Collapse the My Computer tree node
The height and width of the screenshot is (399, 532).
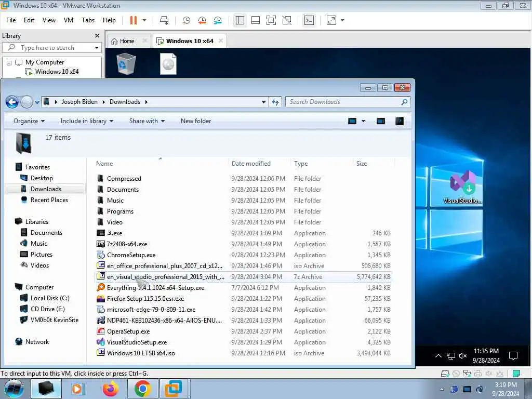pos(9,63)
